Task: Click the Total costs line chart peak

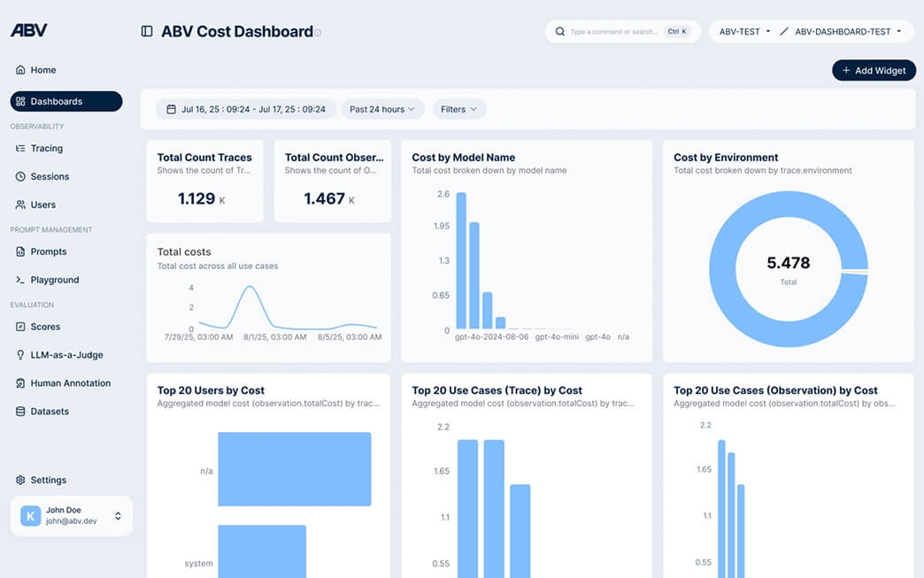Action: [250, 287]
